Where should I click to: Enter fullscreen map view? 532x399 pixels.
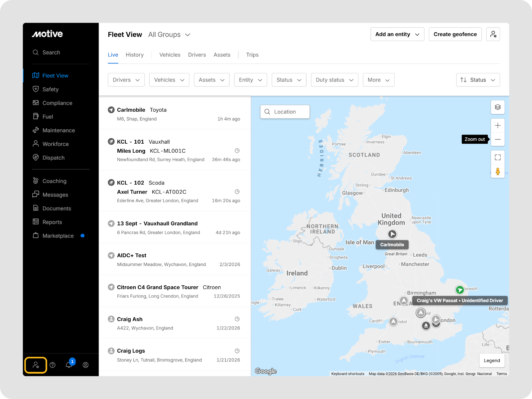(x=497, y=157)
